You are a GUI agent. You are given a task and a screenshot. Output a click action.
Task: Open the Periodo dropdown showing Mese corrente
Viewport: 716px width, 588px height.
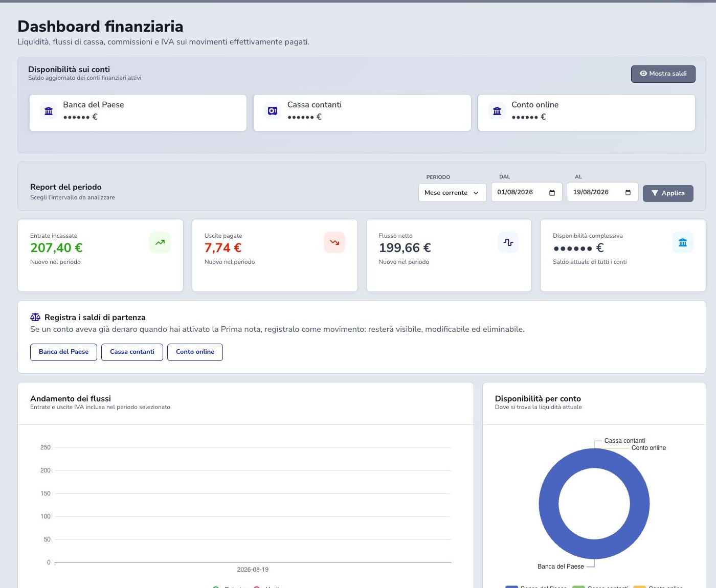[x=452, y=193]
